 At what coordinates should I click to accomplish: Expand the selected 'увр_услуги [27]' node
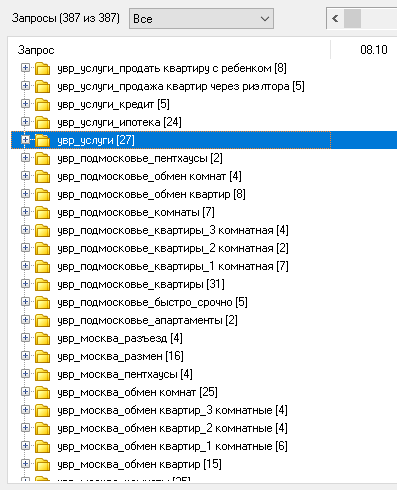[x=25, y=140]
